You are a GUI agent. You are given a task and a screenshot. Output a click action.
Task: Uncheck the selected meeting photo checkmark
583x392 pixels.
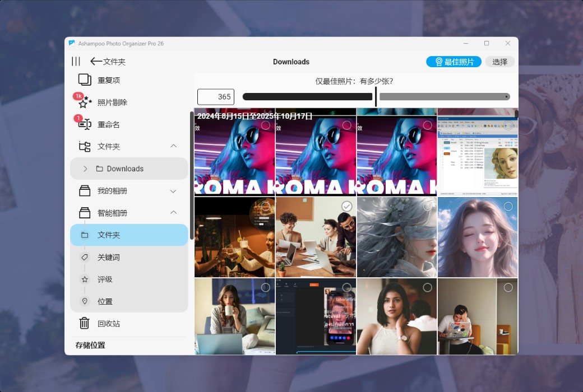[x=346, y=207]
